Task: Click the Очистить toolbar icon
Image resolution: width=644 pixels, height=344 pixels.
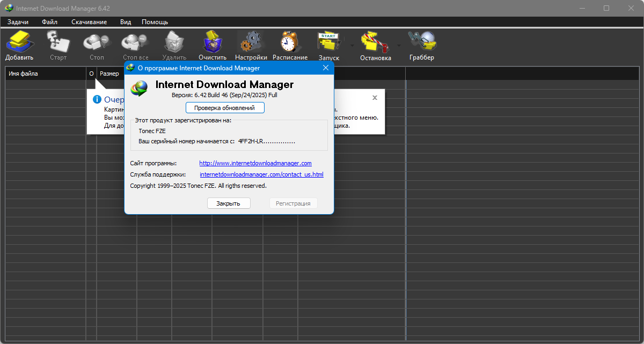Action: coord(213,42)
